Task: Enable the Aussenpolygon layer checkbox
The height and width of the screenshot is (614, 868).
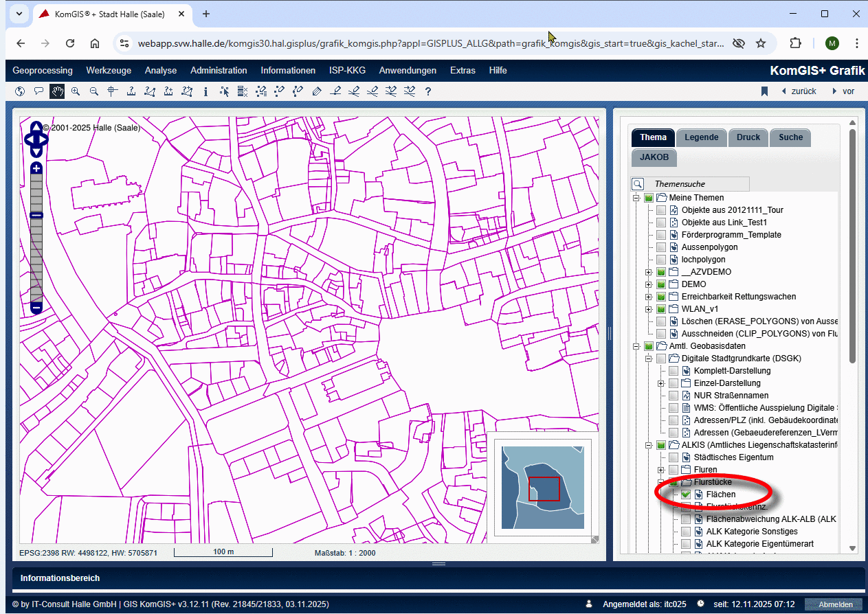Action: [x=660, y=247]
